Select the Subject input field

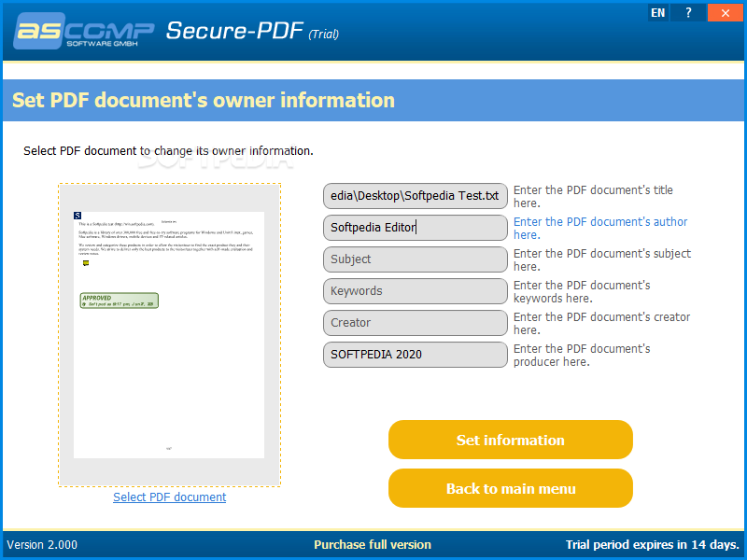[415, 259]
